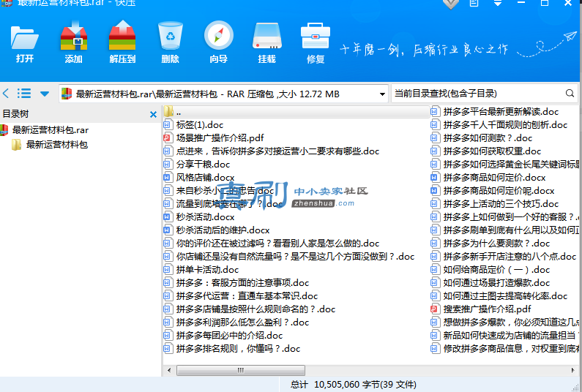The height and width of the screenshot is (392, 582).
Task: Click the skin (shirt) icon in title bar
Action: pyautogui.click(x=451, y=4)
